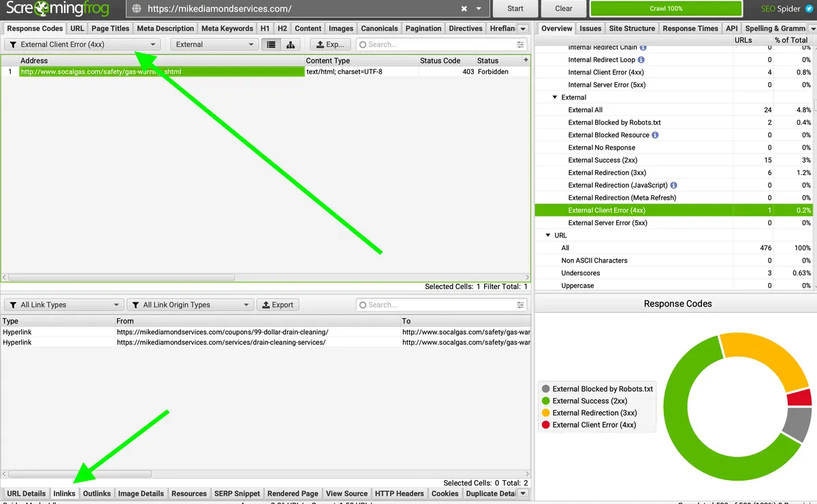
Task: Select inlink from 99-dollar-drain-cleaning coupon page
Action: pyautogui.click(x=266, y=332)
